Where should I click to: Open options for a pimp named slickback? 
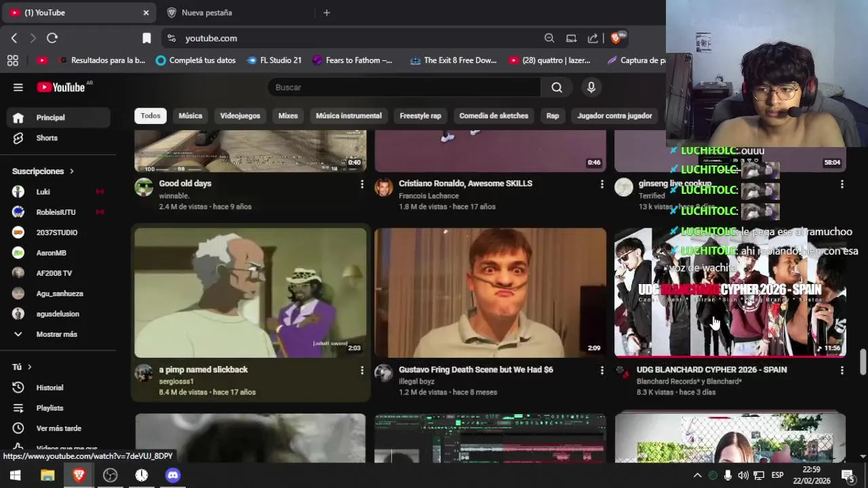[361, 370]
